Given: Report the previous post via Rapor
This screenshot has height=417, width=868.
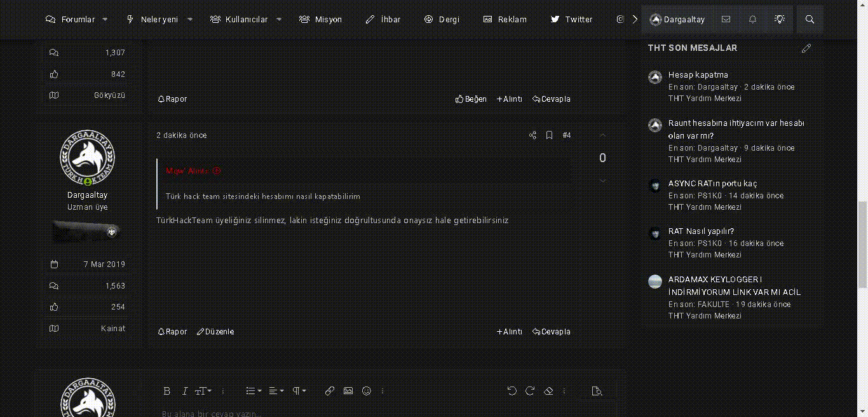Looking at the screenshot, I should pyautogui.click(x=172, y=99).
